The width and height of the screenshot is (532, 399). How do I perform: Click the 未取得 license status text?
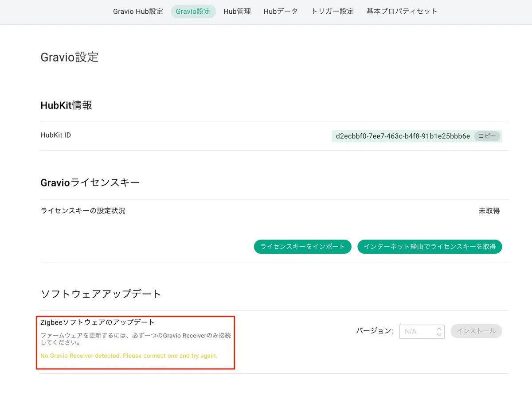coord(489,211)
